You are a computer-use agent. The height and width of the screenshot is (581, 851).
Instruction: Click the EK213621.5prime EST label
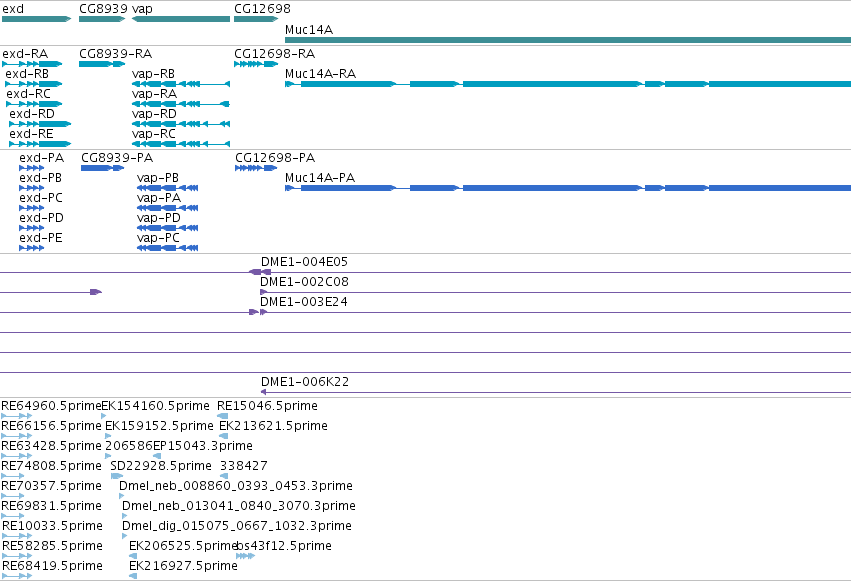pos(273,426)
